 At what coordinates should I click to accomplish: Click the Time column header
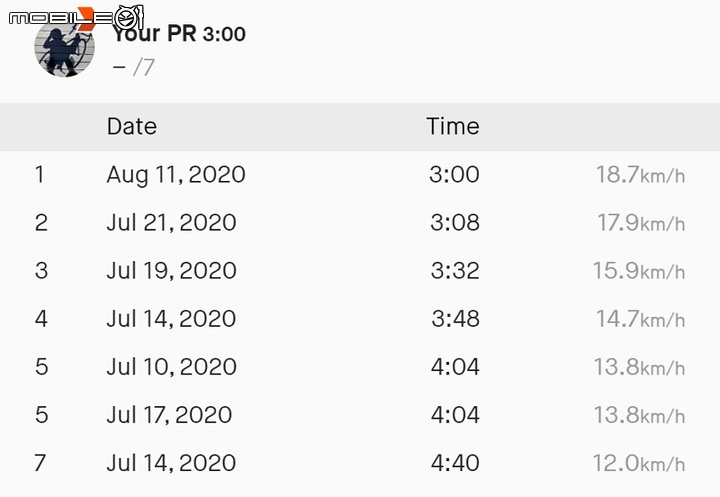pyautogui.click(x=453, y=126)
